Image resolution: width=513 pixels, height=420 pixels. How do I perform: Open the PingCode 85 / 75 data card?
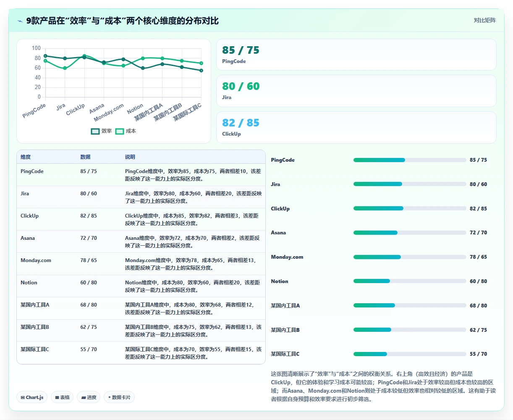tap(356, 55)
